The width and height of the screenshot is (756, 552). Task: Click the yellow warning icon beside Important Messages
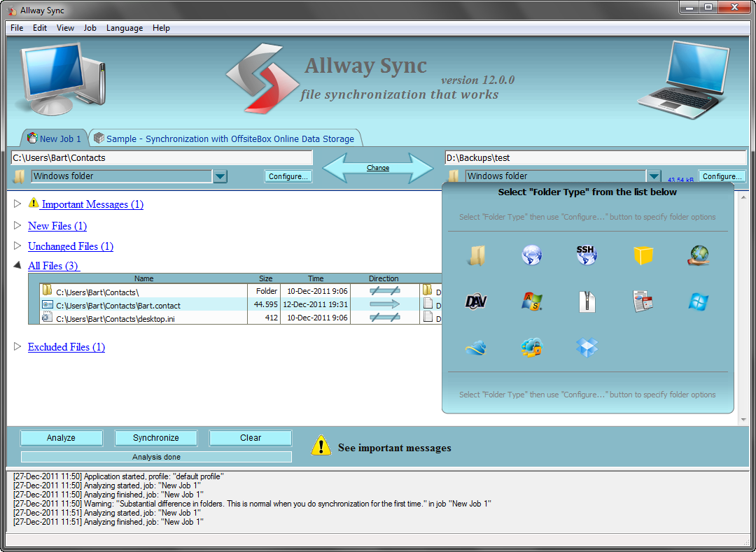34,203
